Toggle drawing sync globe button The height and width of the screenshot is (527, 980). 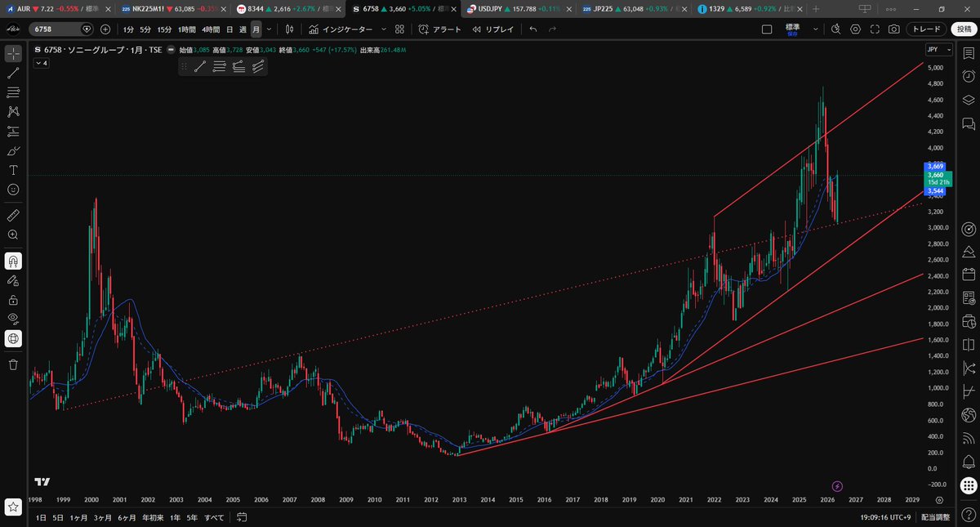click(13, 338)
